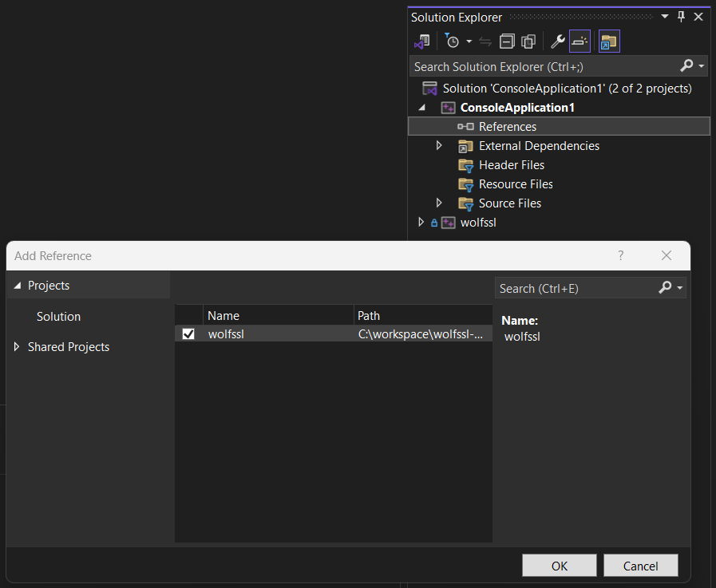Click the Show All Files icon
Image resolution: width=716 pixels, height=588 pixels.
pos(528,41)
